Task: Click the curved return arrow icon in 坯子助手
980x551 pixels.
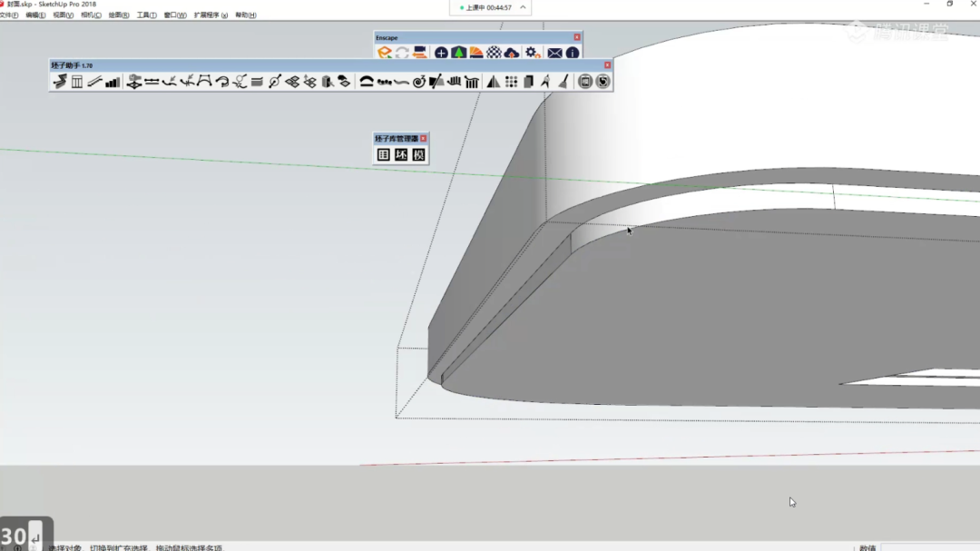Action: coord(222,82)
